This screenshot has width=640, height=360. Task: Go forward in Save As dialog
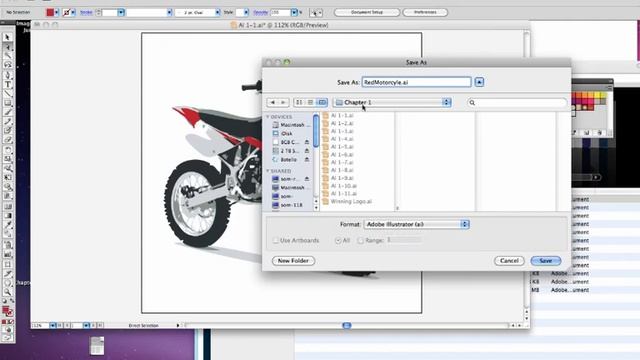pyautogui.click(x=283, y=102)
